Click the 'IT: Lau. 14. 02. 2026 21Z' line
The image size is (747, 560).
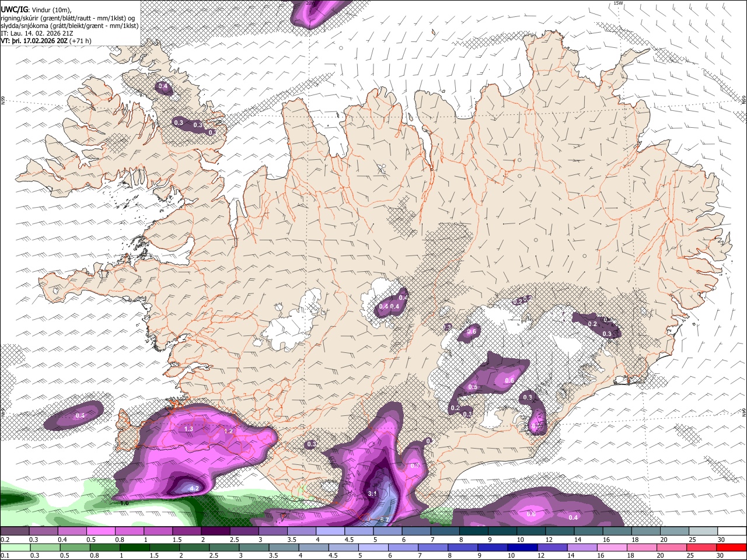[37, 33]
